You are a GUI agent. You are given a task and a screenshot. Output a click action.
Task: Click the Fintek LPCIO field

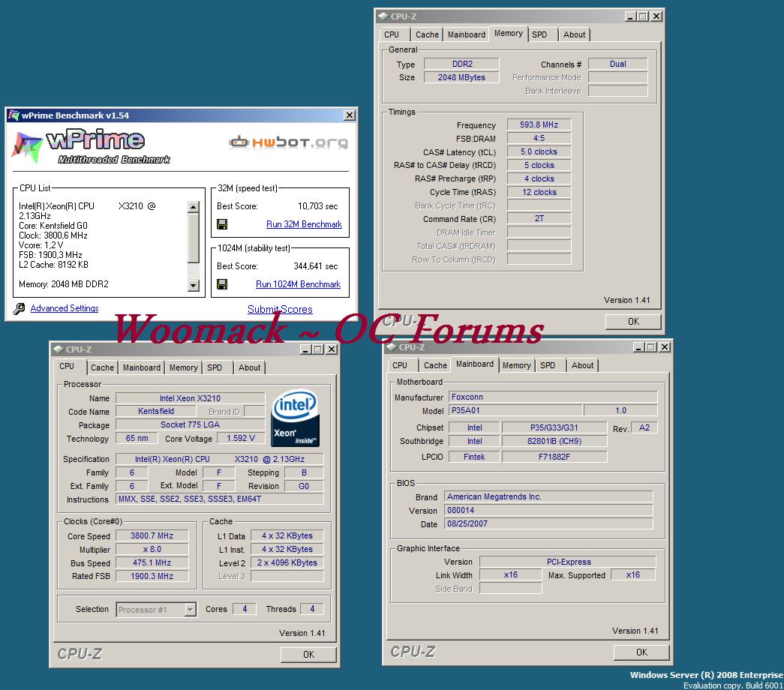(474, 457)
